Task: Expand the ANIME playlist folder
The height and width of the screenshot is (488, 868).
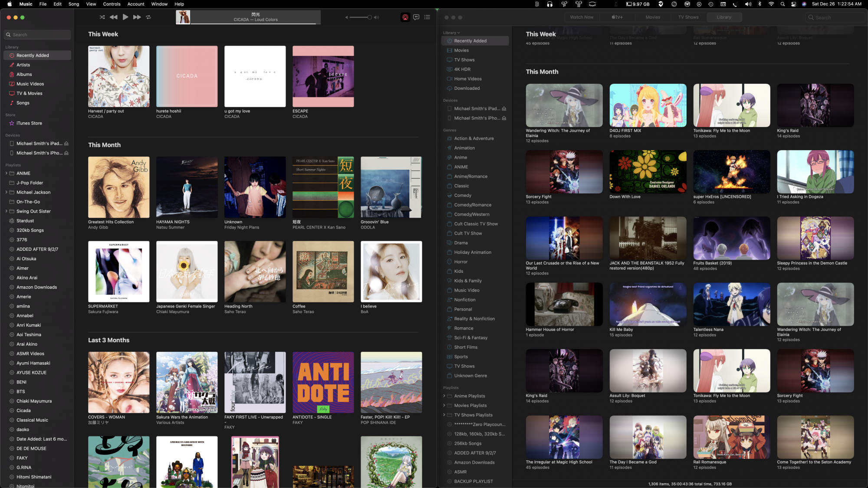Action: (x=7, y=174)
